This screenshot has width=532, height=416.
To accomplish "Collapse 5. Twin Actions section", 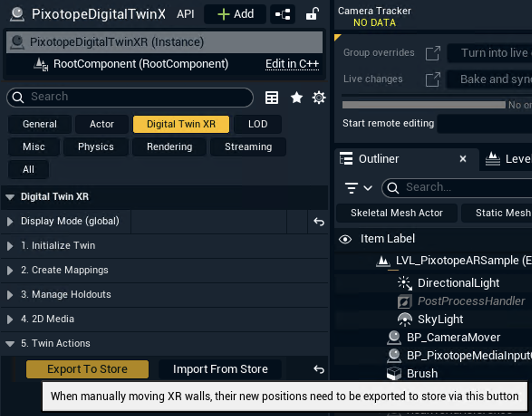I will (x=10, y=344).
